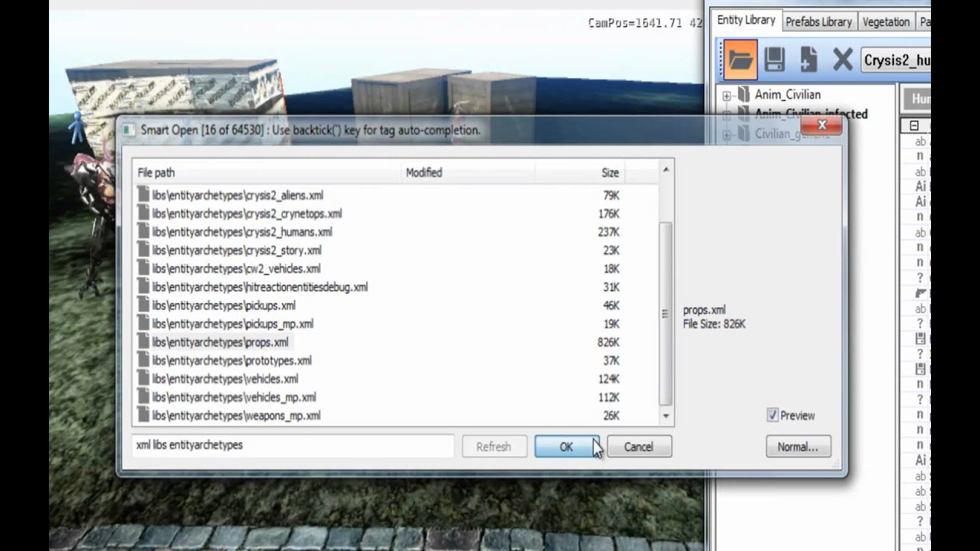Click the search filter input field
Screen dimensions: 980x551
[x=292, y=445]
